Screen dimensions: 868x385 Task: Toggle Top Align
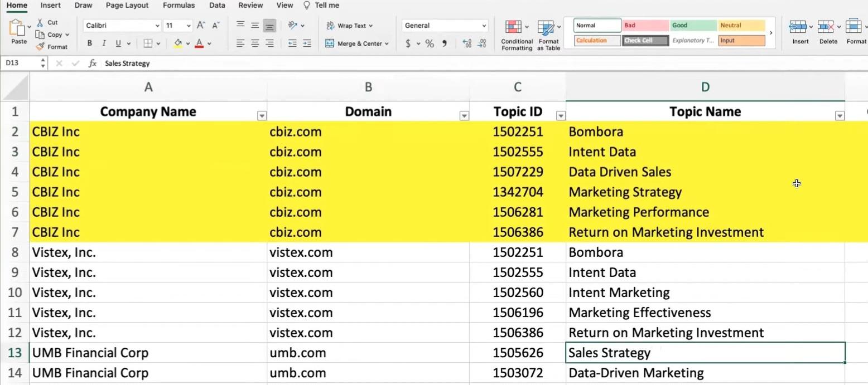tap(240, 25)
